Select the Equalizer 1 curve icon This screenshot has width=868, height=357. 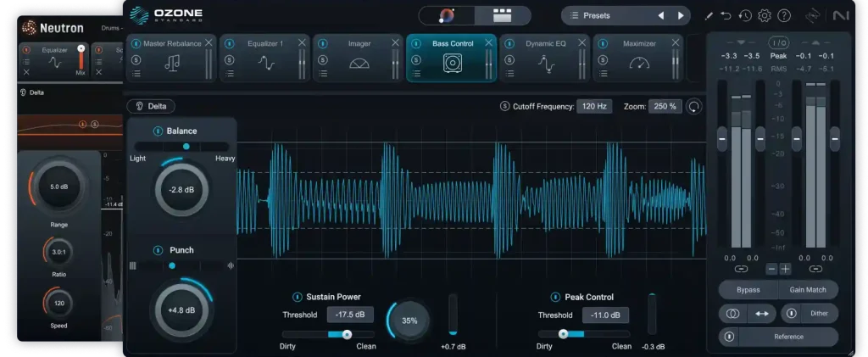(x=266, y=64)
